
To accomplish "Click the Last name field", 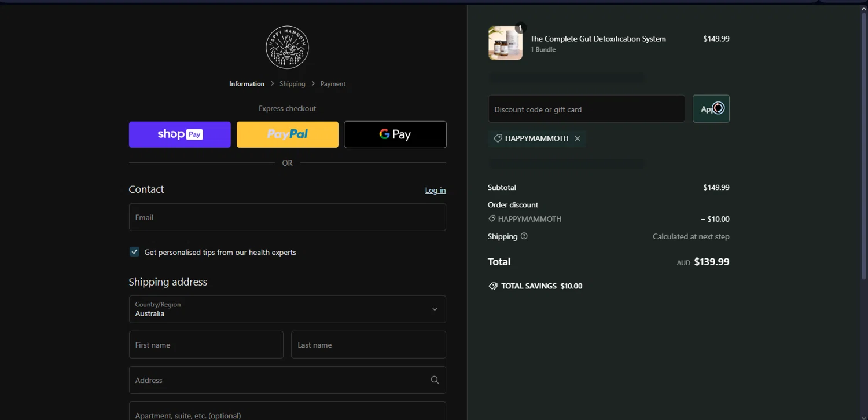I will [369, 345].
